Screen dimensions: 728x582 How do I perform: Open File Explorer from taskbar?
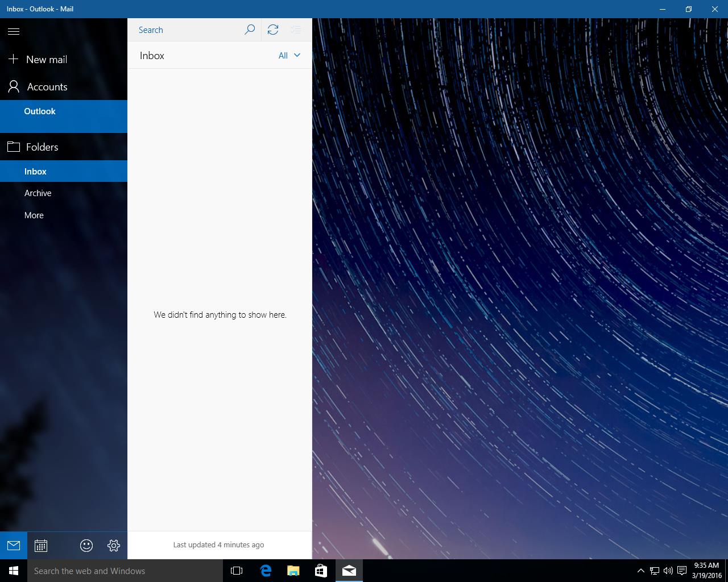[x=293, y=571]
